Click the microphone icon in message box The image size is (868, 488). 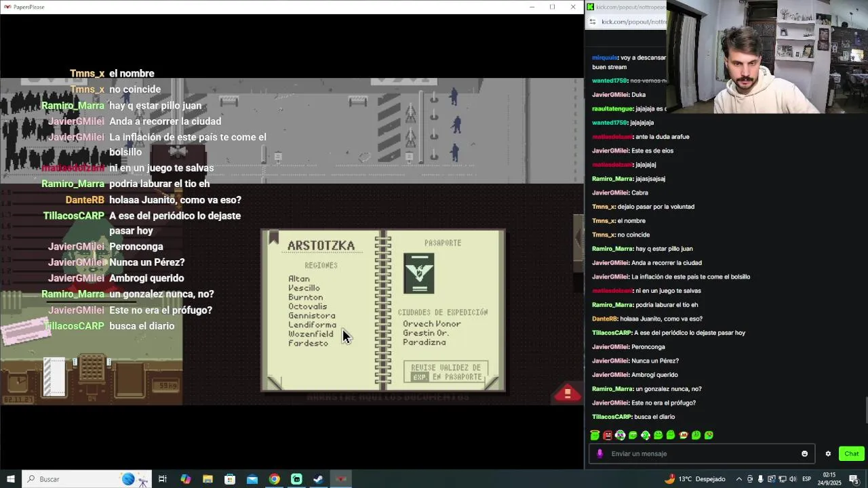(599, 453)
